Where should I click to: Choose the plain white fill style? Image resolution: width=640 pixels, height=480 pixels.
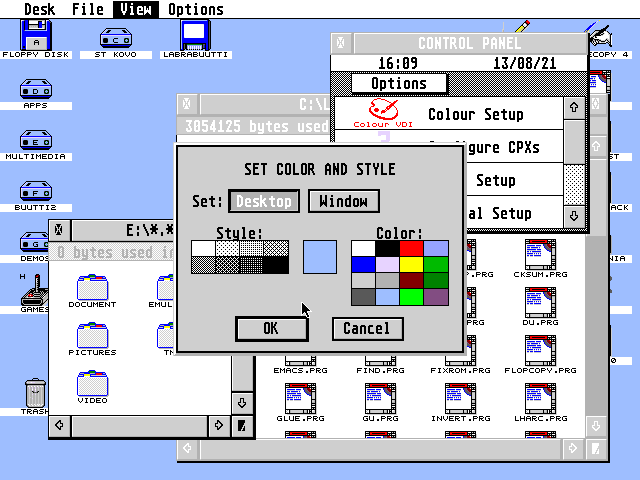tap(203, 249)
